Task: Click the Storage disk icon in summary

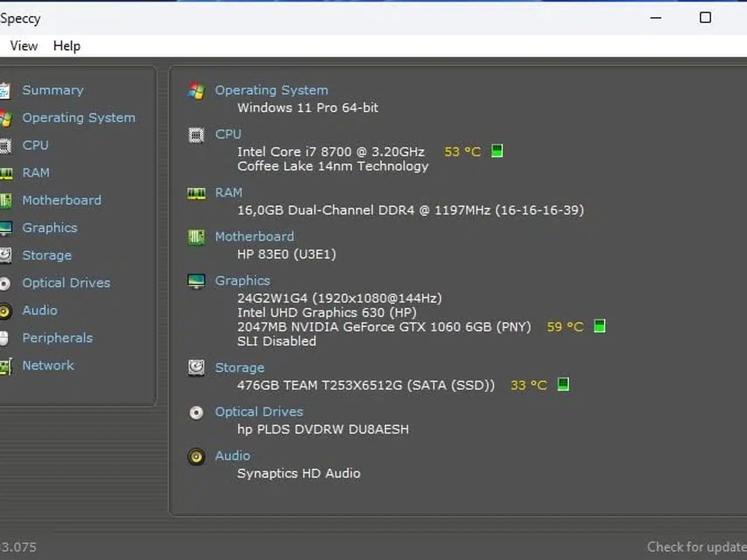Action: tap(196, 368)
